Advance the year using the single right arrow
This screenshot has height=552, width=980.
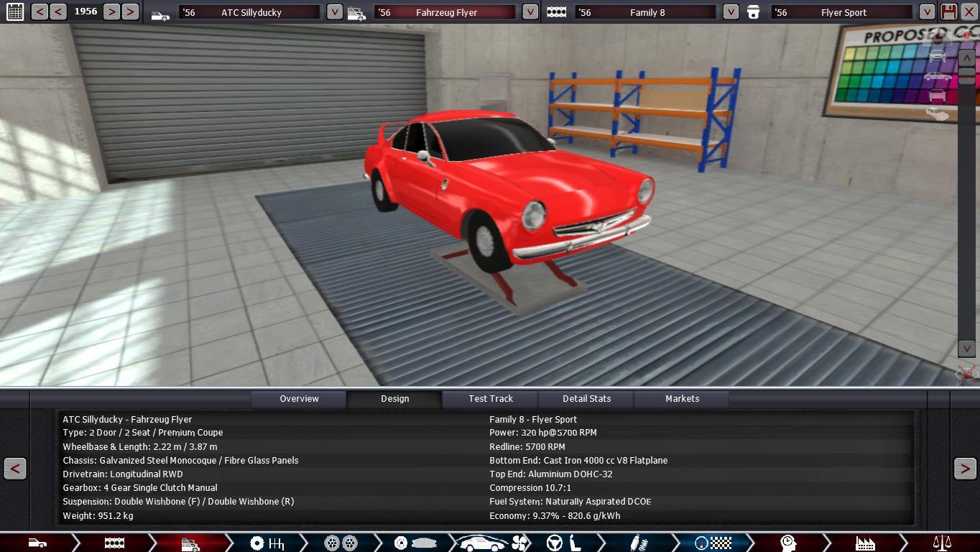tap(111, 11)
